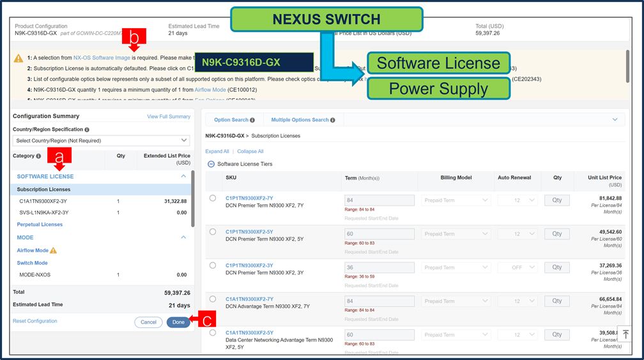This screenshot has width=644, height=360.
Task: Open the Select Country/Region dropdown
Action: 101,140
